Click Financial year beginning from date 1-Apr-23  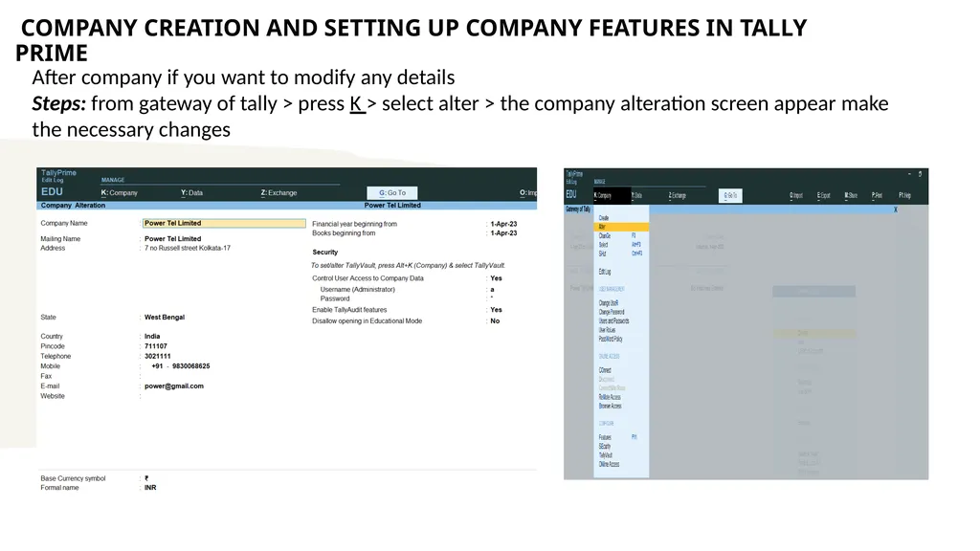pos(503,224)
